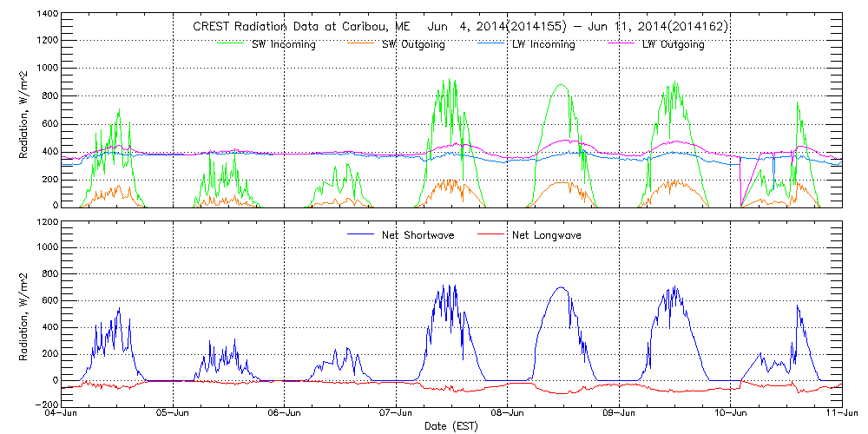Click the 08-Jun x-axis date label

508,414
